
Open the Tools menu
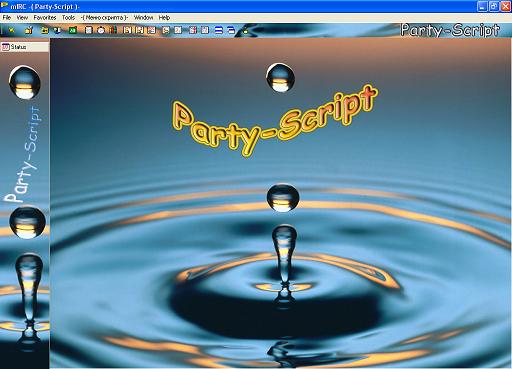point(68,18)
